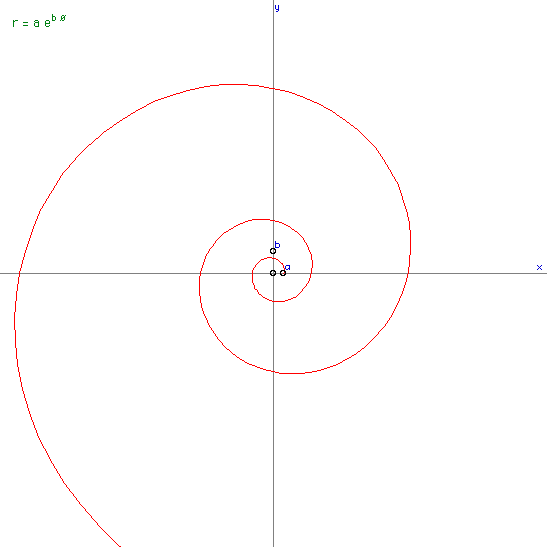547x547 pixels.
Task: Click where outermost spiral loop crosses negative x-axis
Action: pyautogui.click(x=19, y=273)
